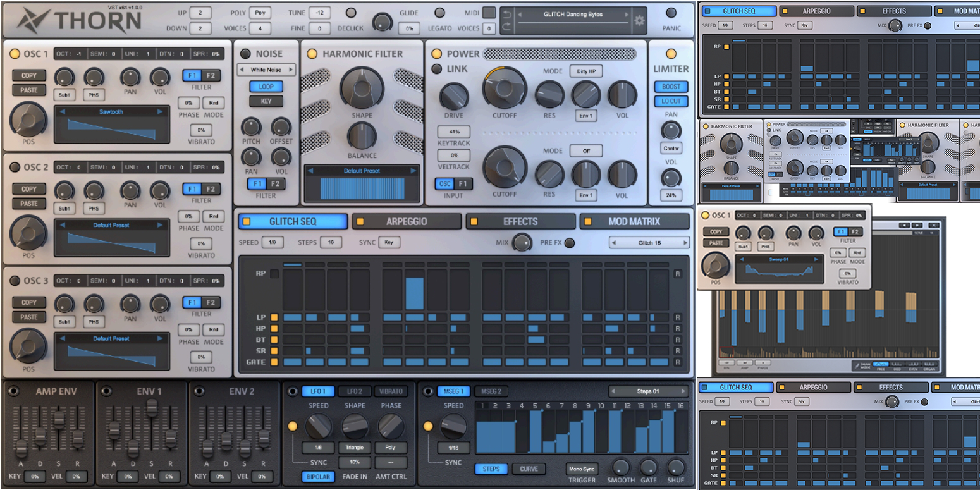Open the POLY mode selector at the top

[x=260, y=13]
